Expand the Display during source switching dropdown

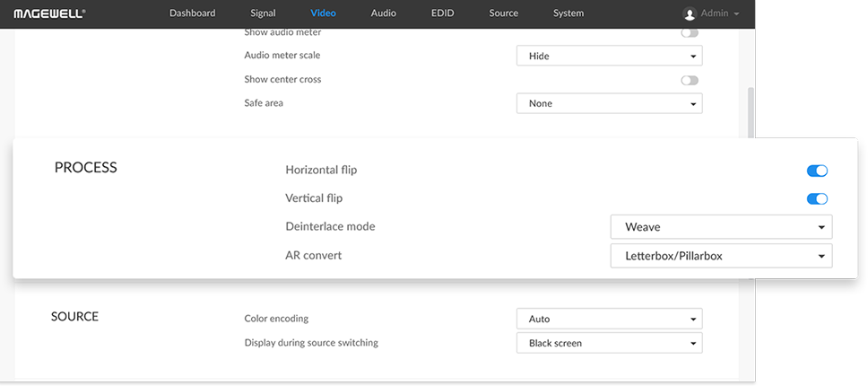(x=610, y=343)
